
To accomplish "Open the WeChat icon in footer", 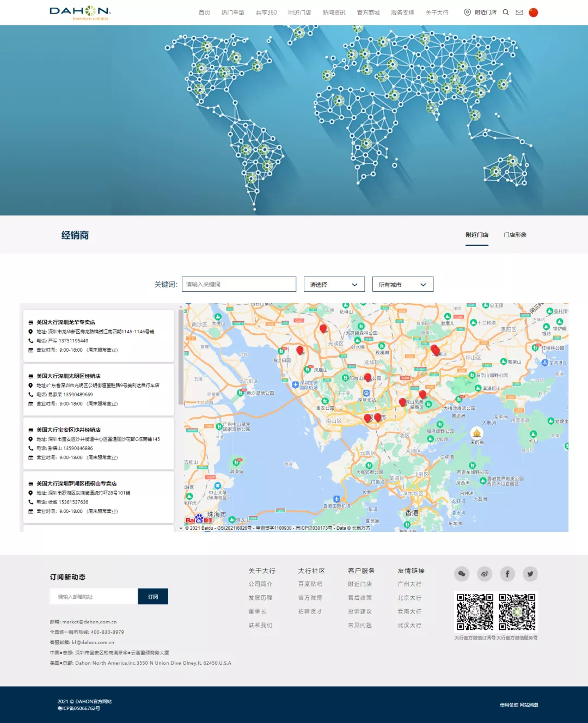I will click(x=462, y=573).
